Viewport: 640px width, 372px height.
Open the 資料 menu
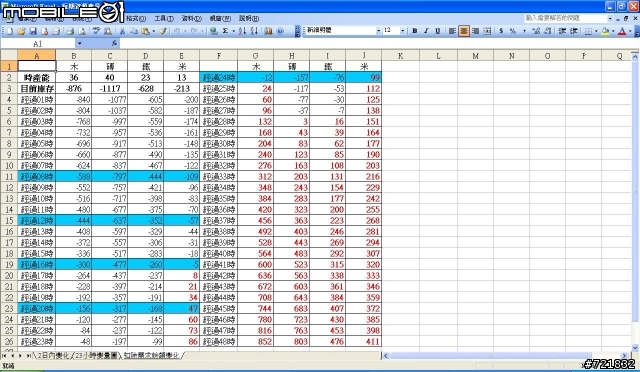191,18
